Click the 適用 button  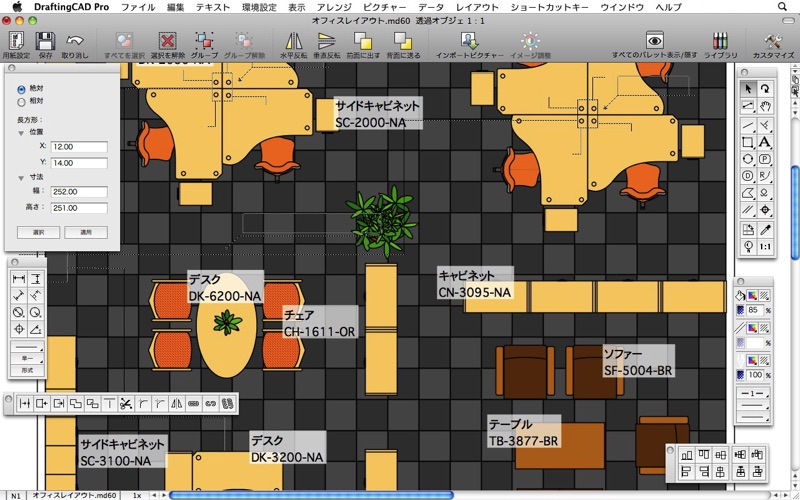pos(86,231)
